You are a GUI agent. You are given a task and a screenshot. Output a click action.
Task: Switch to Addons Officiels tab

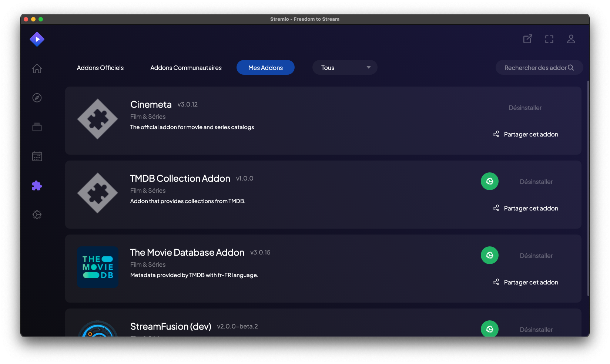pos(100,68)
